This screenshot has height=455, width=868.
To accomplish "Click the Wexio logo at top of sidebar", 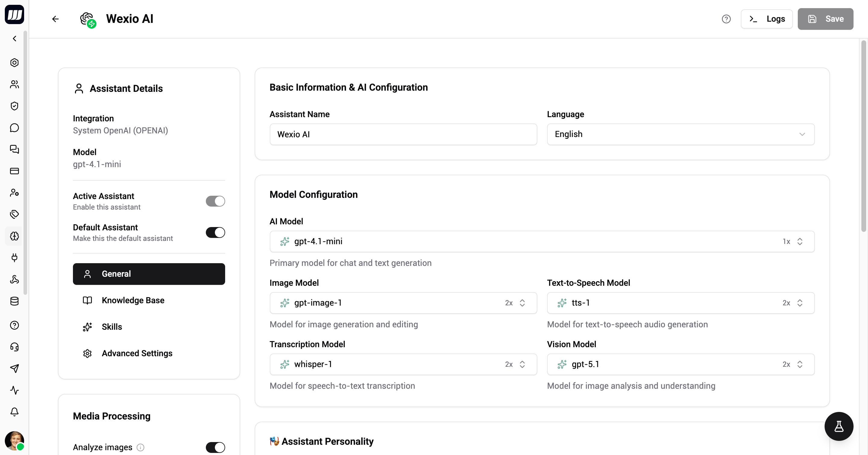I will point(14,14).
